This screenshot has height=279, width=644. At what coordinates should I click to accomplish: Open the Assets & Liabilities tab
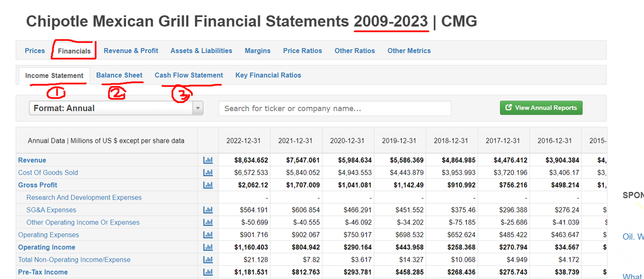tap(201, 50)
